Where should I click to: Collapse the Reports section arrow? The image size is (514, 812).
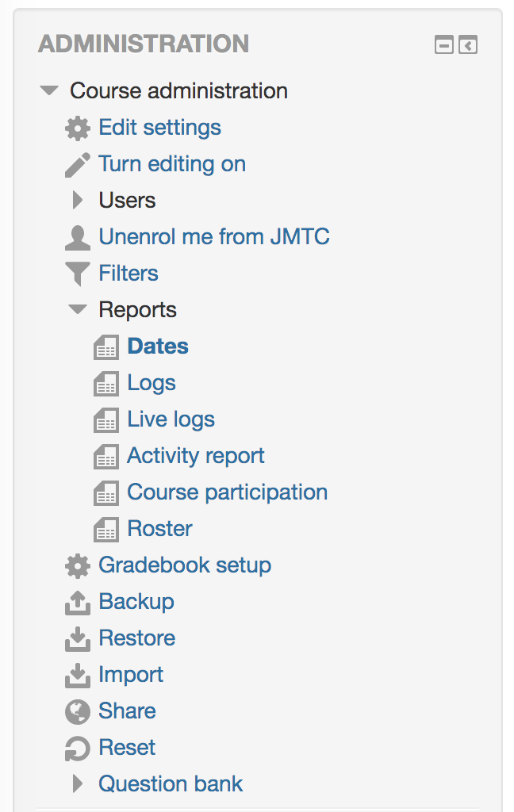point(78,309)
